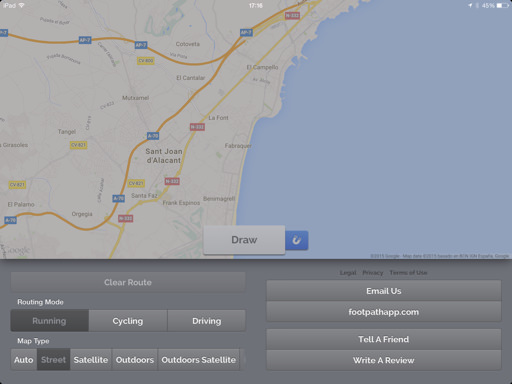The width and height of the screenshot is (512, 384).
Task: Click the CV-800 yellow road sign
Action: (146, 61)
